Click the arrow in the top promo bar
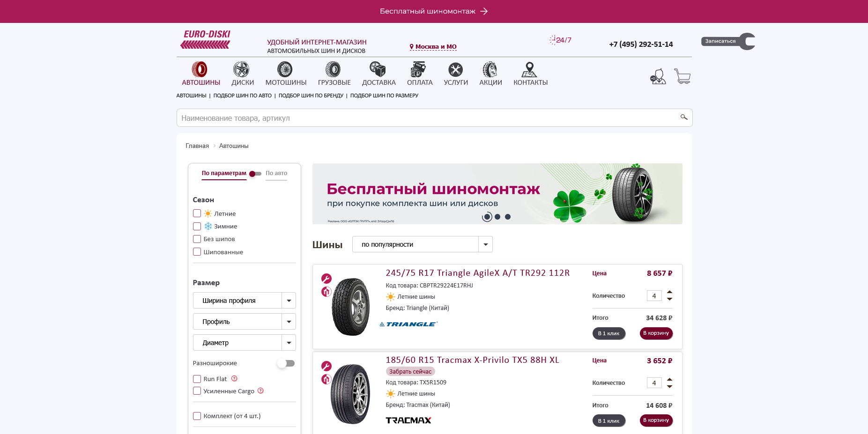 click(484, 11)
